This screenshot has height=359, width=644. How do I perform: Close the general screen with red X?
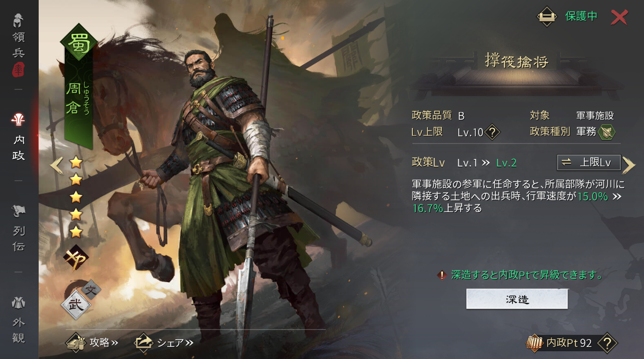pyautogui.click(x=619, y=17)
